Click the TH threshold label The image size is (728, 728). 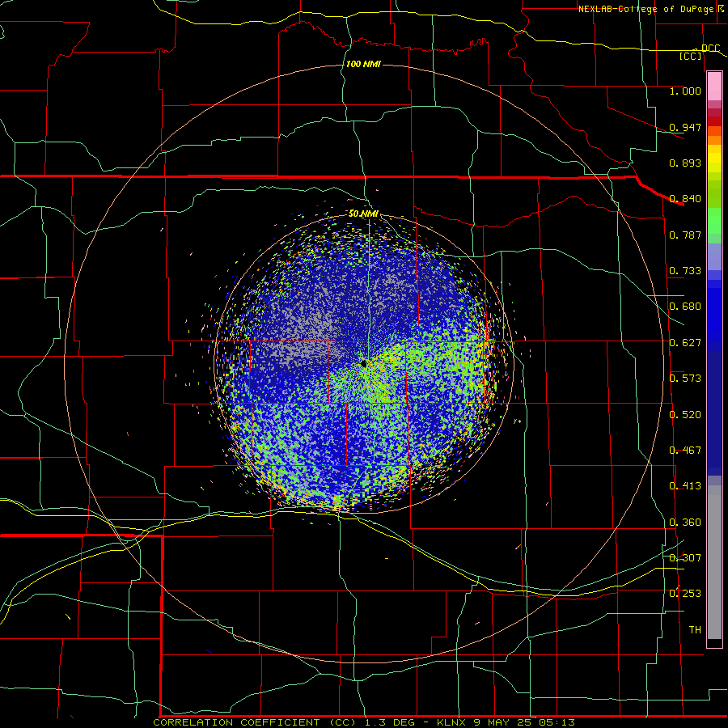pyautogui.click(x=695, y=630)
